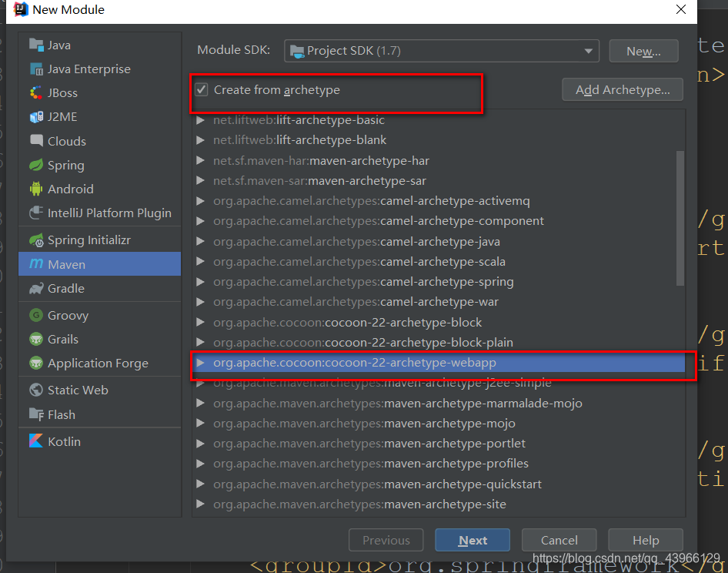The width and height of the screenshot is (728, 573).
Task: Click the J2ME icon
Action: (x=36, y=117)
